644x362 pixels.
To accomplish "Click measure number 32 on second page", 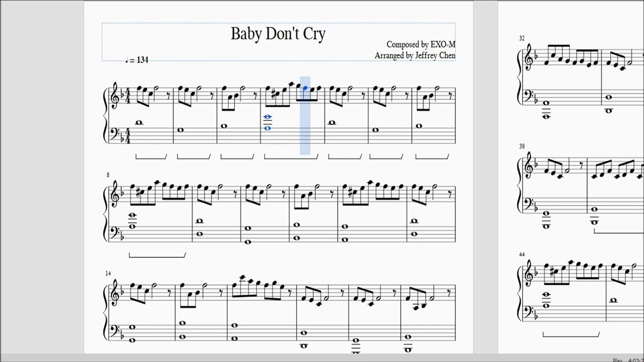I will 522,38.
